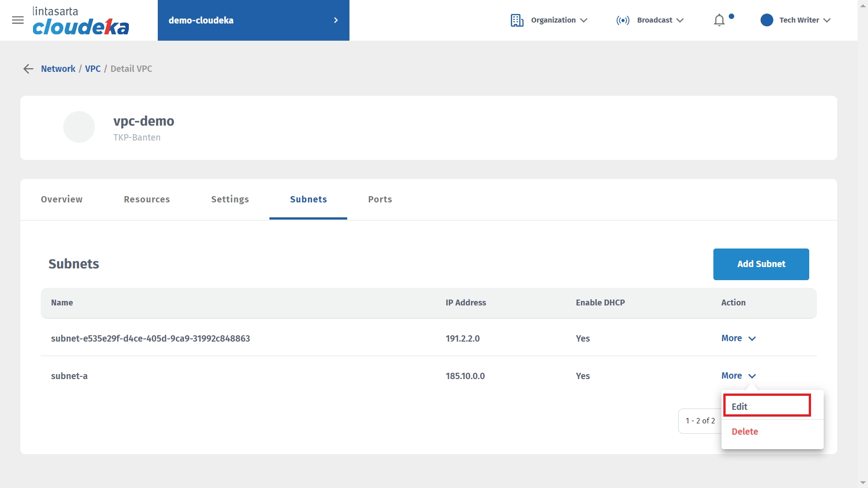This screenshot has width=868, height=488.
Task: Click the Add Subnet button
Action: pyautogui.click(x=761, y=264)
